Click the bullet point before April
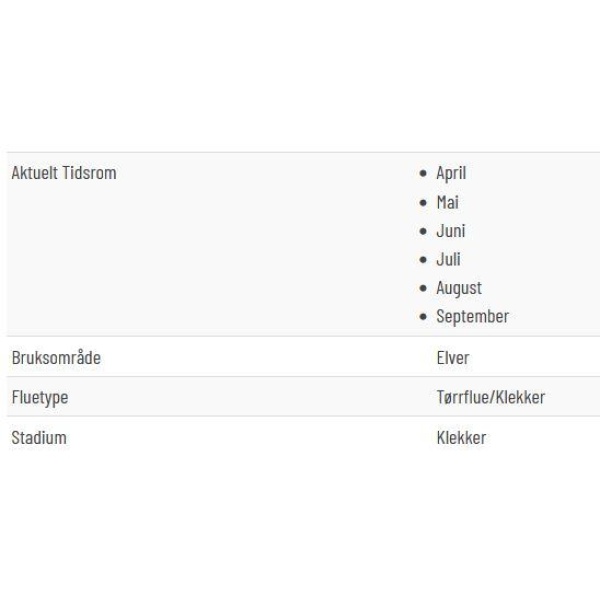This screenshot has width=600, height=600. [423, 173]
